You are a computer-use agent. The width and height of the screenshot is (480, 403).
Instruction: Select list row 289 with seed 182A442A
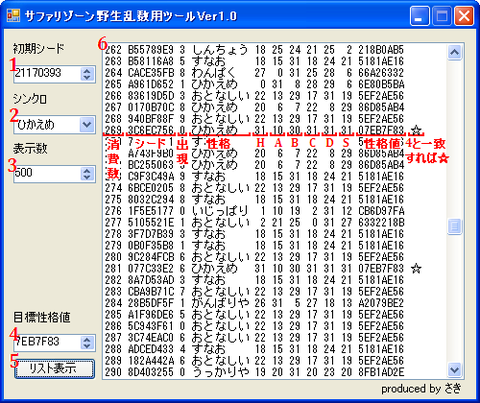pyautogui.click(x=254, y=361)
